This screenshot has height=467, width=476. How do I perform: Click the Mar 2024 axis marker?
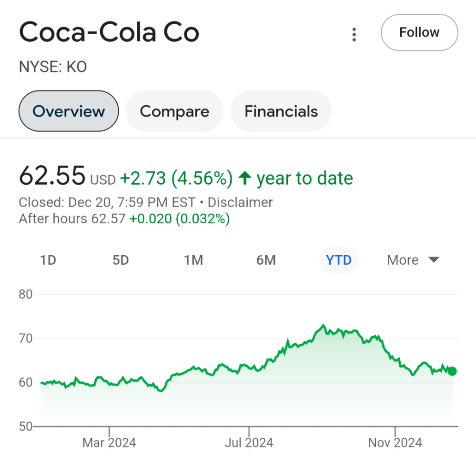point(109,443)
